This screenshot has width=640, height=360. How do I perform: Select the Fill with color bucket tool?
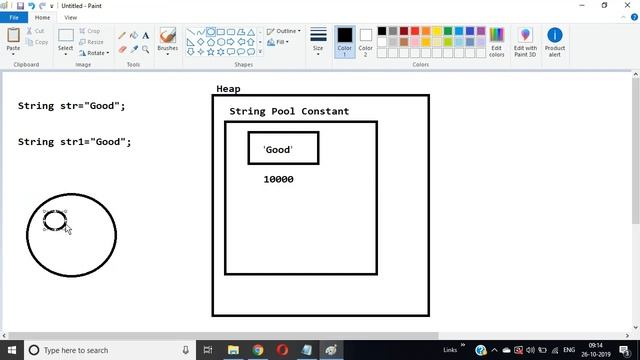click(x=134, y=36)
